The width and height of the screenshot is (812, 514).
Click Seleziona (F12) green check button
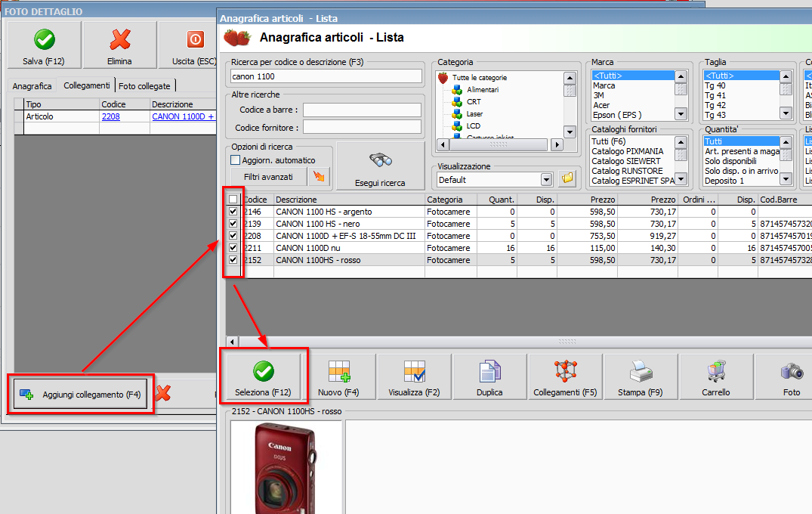pos(263,376)
